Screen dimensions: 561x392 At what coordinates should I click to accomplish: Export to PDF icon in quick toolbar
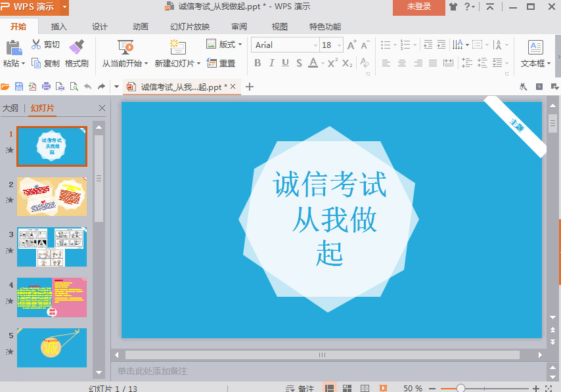point(33,87)
